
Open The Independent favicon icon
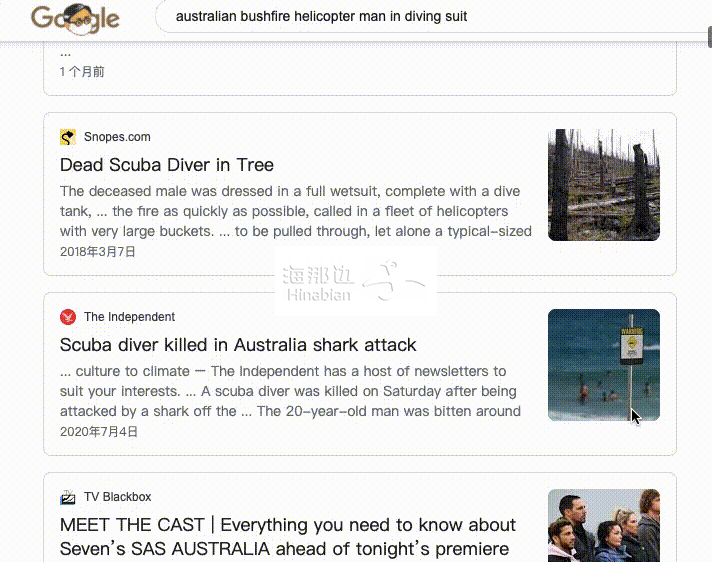pyautogui.click(x=68, y=317)
